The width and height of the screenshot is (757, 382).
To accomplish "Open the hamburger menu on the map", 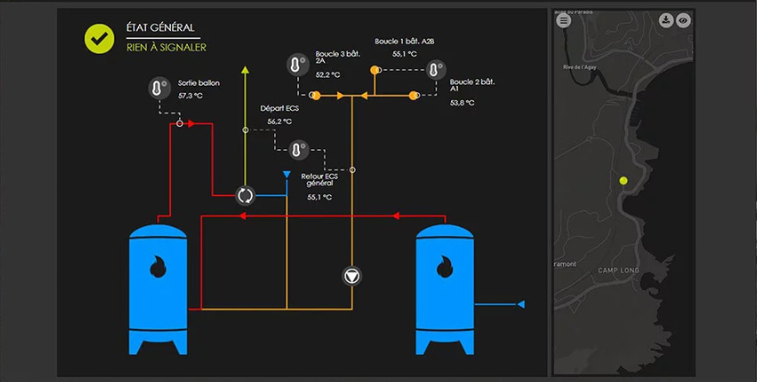I will tap(563, 20).
